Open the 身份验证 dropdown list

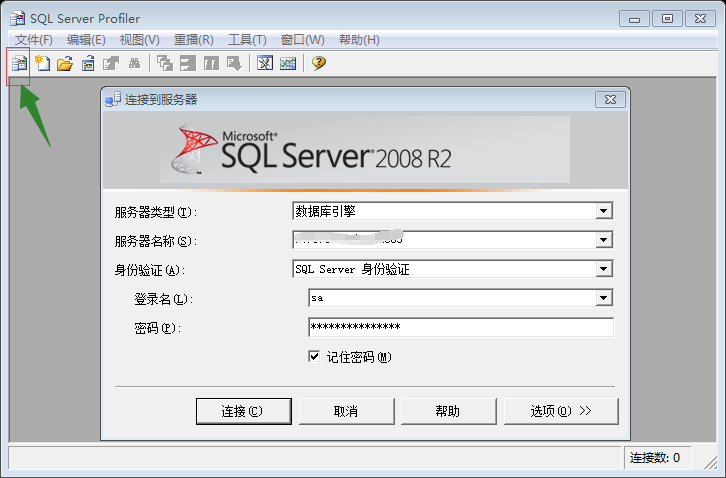[603, 269]
